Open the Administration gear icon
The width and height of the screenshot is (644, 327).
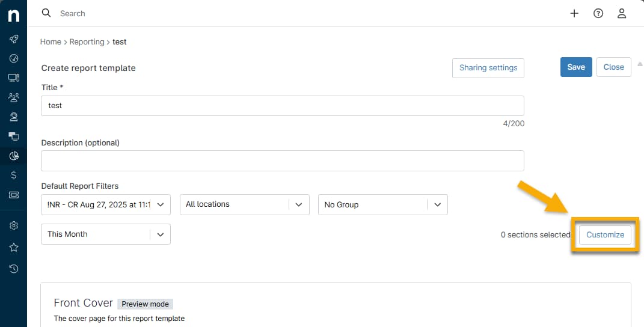click(13, 225)
